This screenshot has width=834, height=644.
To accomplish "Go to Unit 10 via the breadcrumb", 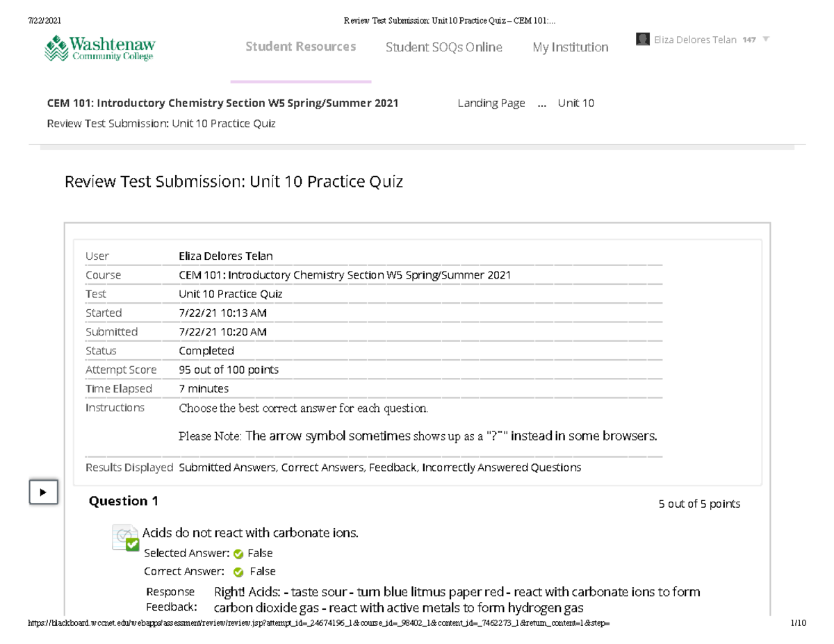I will (x=576, y=103).
